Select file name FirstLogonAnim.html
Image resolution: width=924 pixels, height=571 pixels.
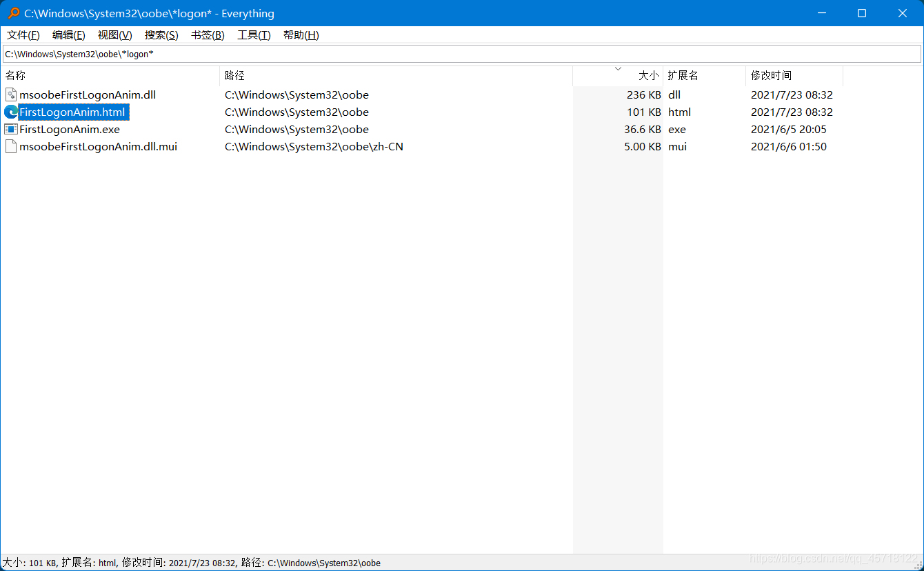click(72, 112)
